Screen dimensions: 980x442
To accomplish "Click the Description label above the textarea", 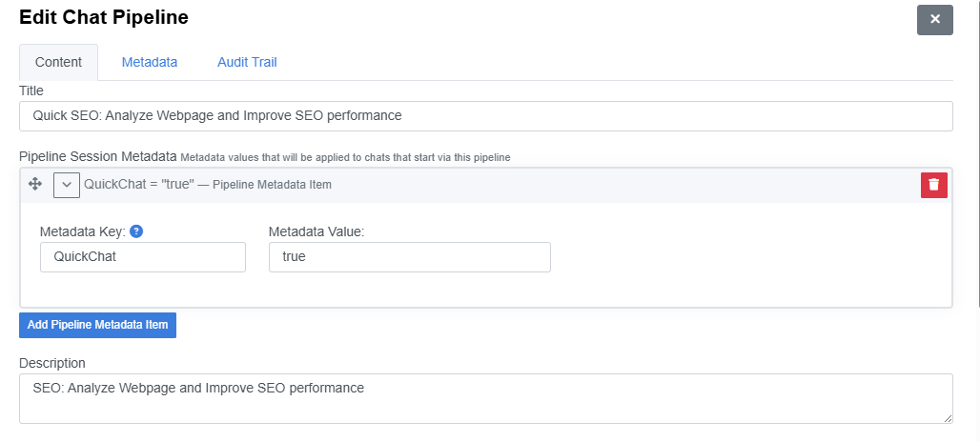I will click(51, 363).
